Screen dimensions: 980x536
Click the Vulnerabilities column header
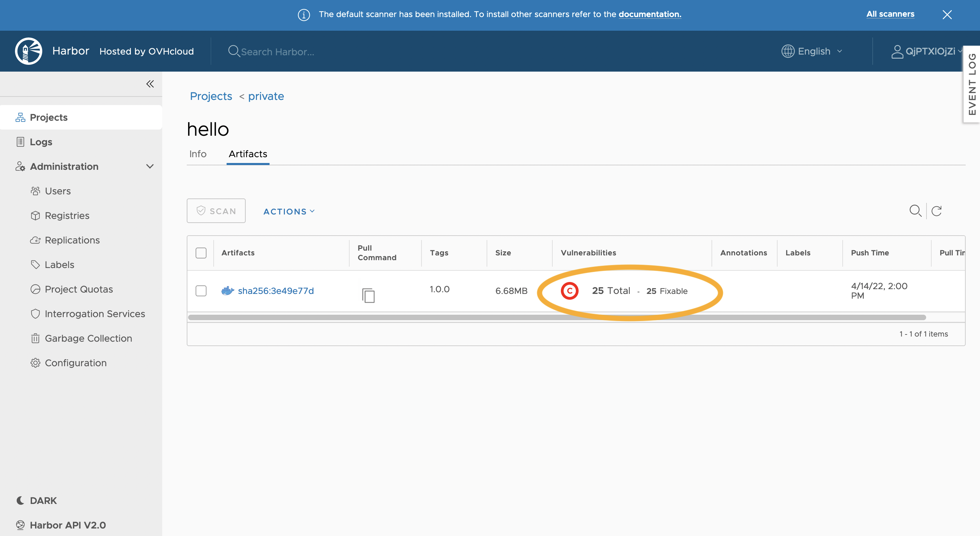point(588,253)
